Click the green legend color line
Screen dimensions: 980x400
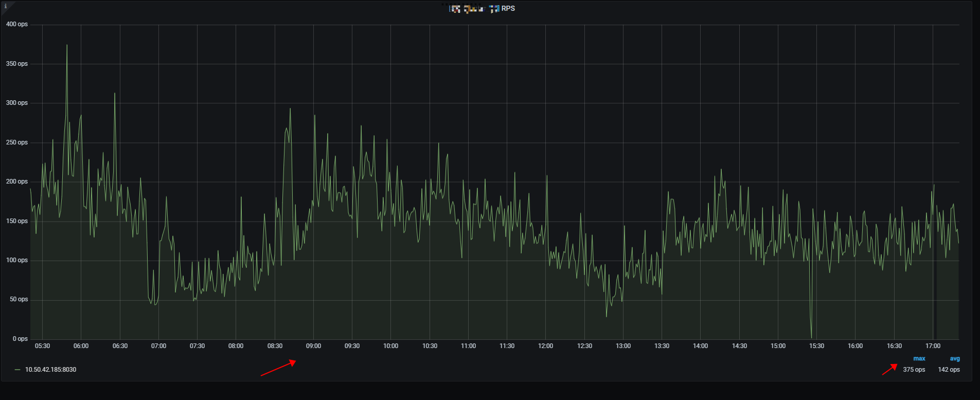(17, 370)
